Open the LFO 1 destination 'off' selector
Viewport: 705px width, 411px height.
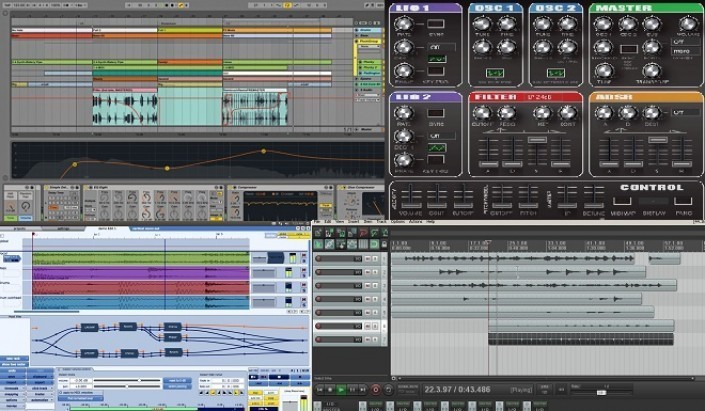pyautogui.click(x=442, y=47)
